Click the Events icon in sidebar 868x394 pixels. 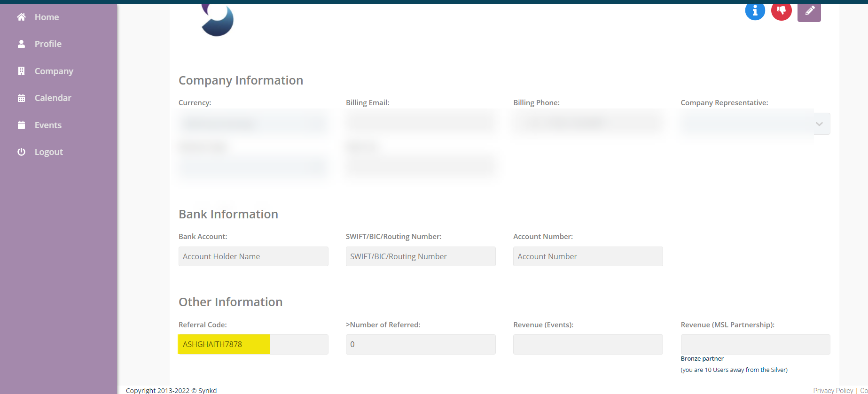[x=21, y=125]
